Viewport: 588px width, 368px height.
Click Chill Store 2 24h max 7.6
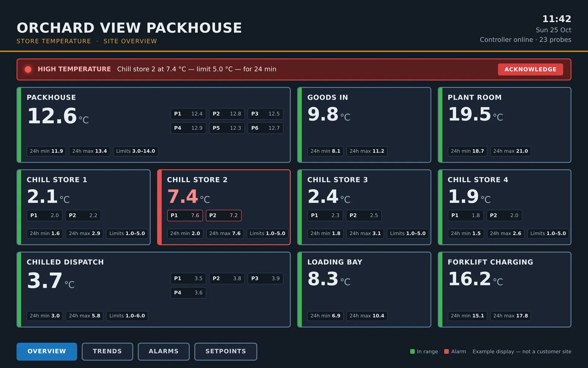225,234
